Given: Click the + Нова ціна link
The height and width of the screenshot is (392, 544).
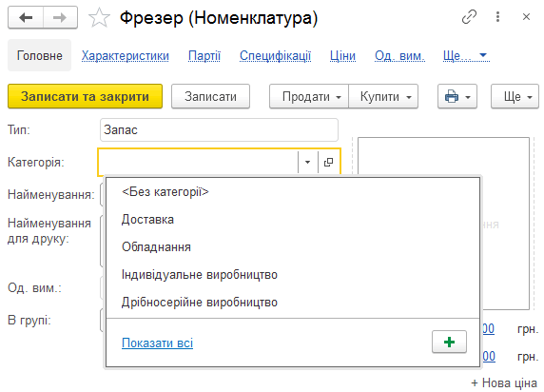Looking at the screenshot, I should tap(504, 383).
